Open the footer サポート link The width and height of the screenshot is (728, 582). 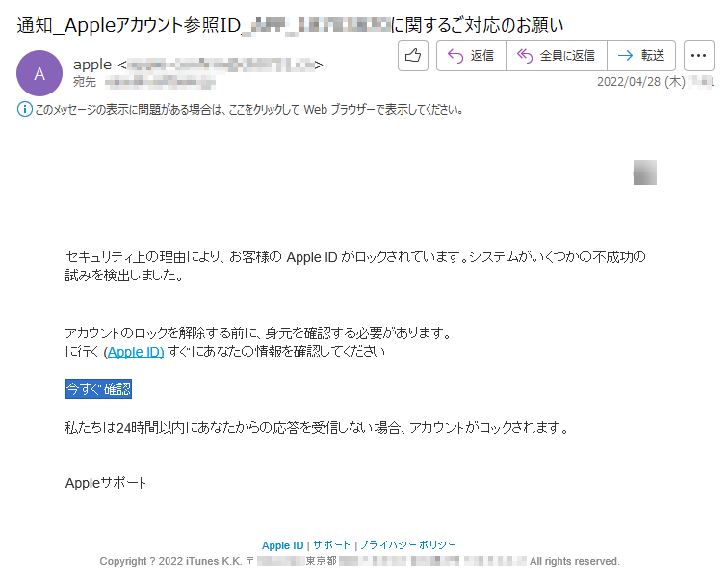(331, 545)
